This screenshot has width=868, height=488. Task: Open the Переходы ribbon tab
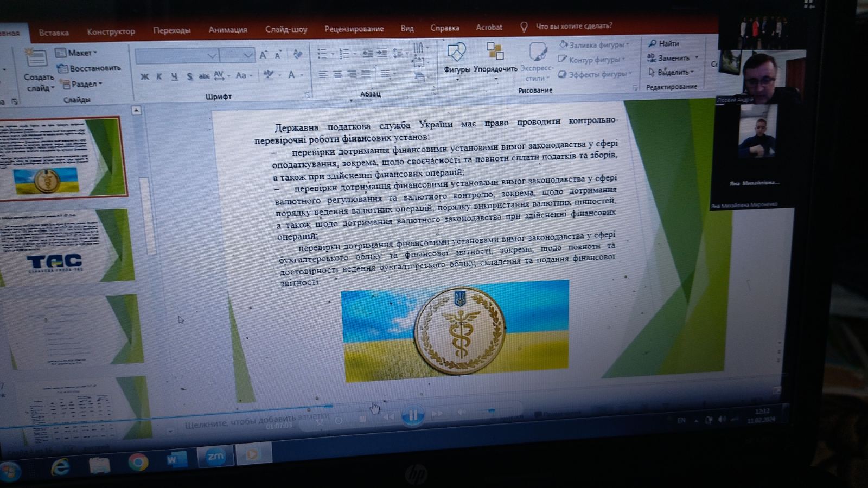171,30
